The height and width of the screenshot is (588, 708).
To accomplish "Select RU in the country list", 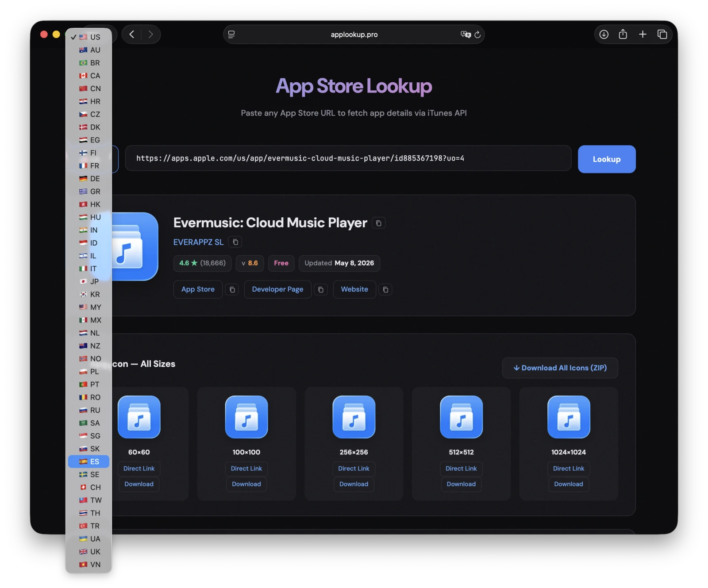I will [89, 410].
